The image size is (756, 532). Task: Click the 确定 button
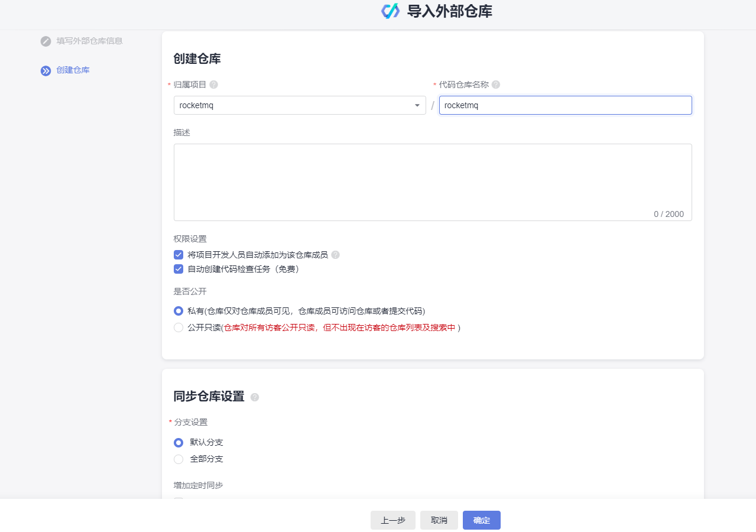click(482, 520)
